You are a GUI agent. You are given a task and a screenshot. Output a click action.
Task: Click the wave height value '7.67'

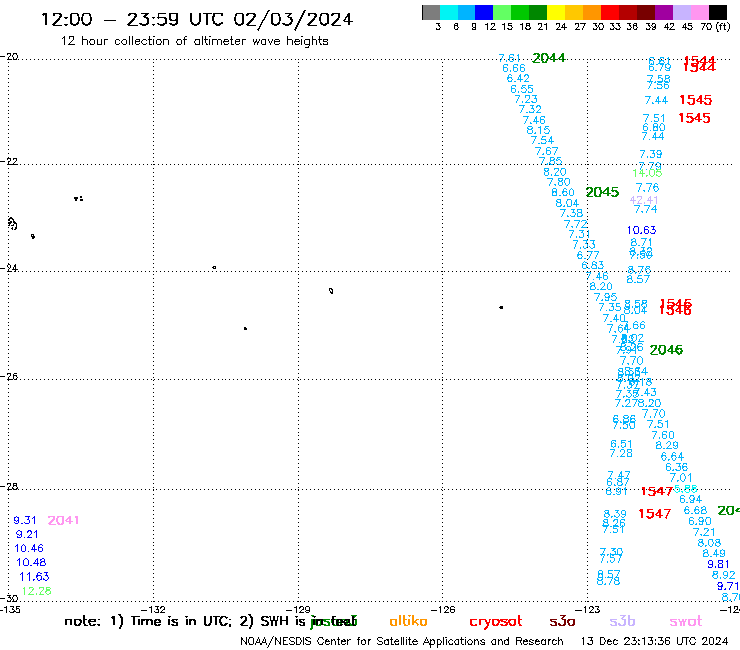(547, 152)
